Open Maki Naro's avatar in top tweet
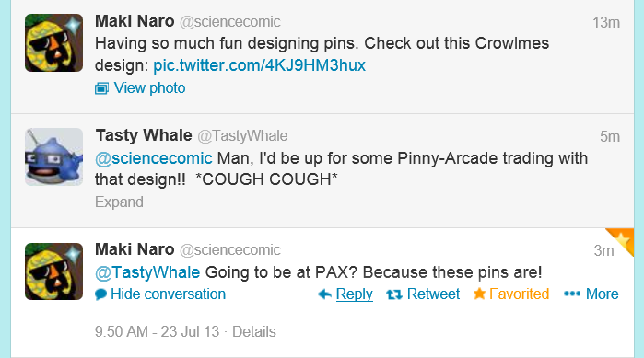Screen dimensions: 644x358 (53, 43)
